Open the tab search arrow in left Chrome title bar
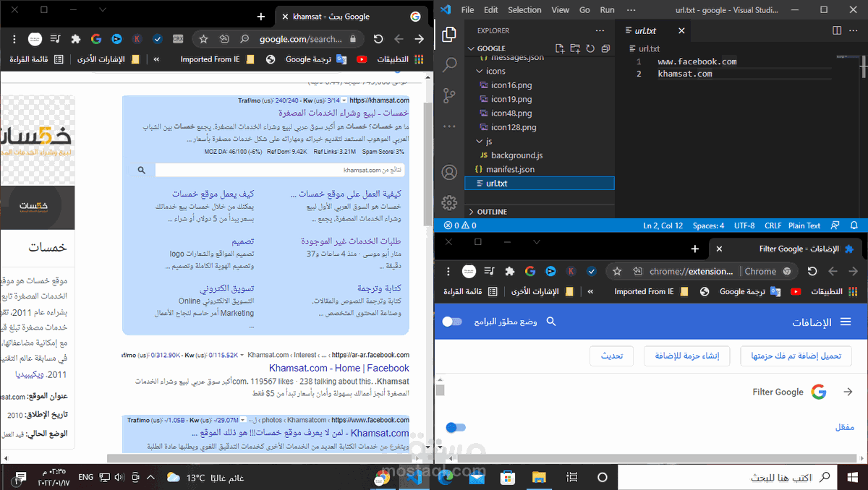The height and width of the screenshot is (490, 868). tap(103, 10)
